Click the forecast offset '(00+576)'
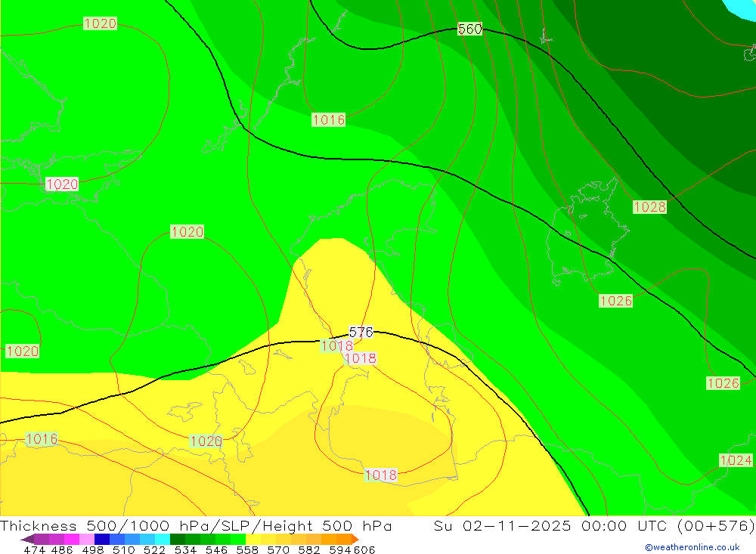 715,525
